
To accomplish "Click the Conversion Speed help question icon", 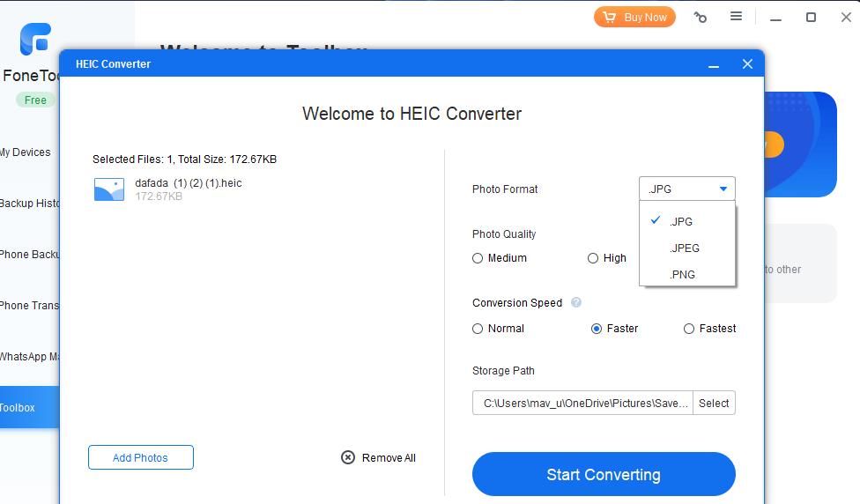I will point(576,302).
